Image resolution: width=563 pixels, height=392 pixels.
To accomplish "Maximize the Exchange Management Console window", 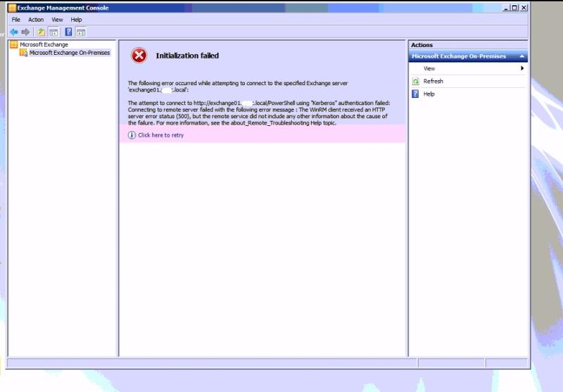I will (514, 8).
